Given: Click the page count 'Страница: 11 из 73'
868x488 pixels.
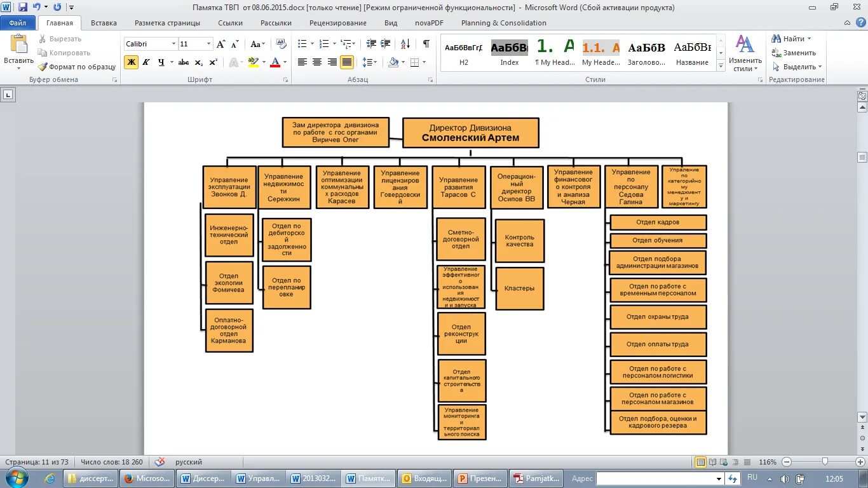Looking at the screenshot, I should point(37,462).
